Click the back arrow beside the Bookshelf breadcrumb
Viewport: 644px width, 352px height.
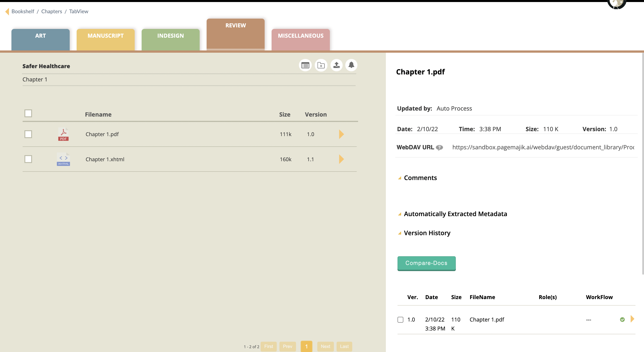(x=7, y=11)
